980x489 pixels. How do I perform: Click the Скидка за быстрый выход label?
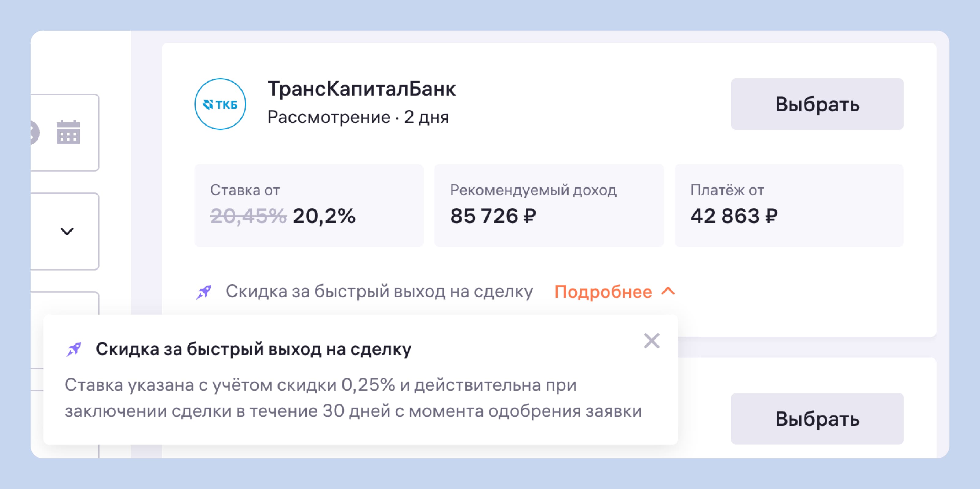pos(379,291)
